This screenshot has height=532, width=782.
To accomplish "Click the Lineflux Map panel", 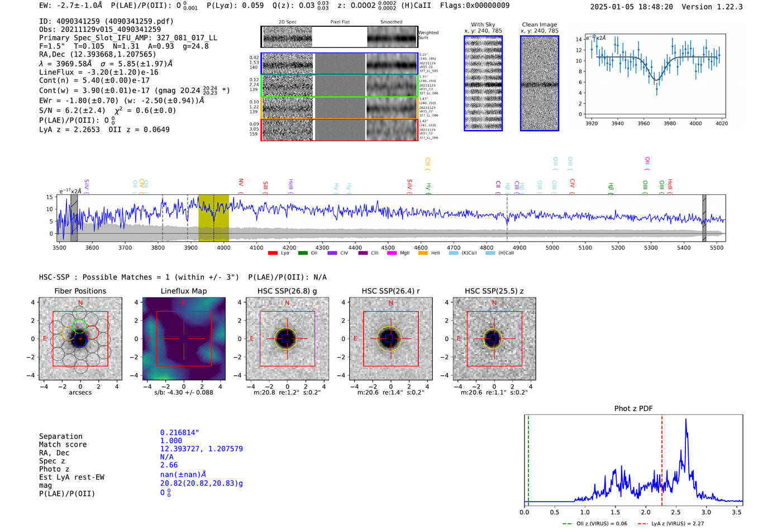I will (184, 338).
